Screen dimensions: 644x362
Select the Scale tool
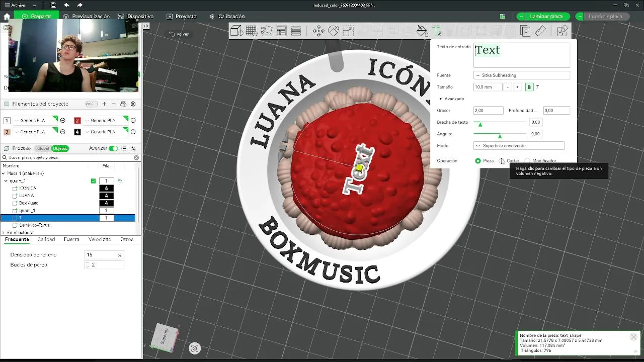point(348,31)
